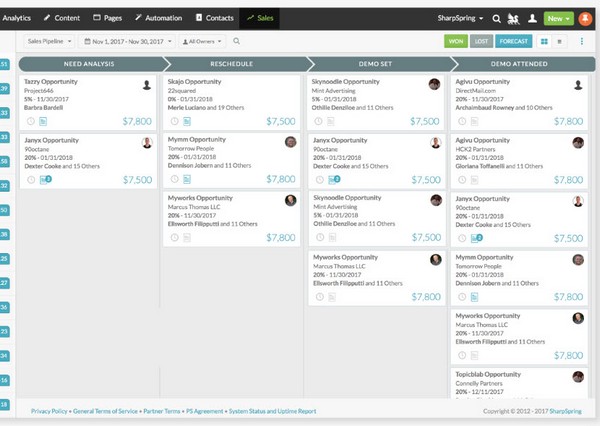Screen dimensions: 600x426
Task: Open the Automation menu
Action: tap(158, 18)
